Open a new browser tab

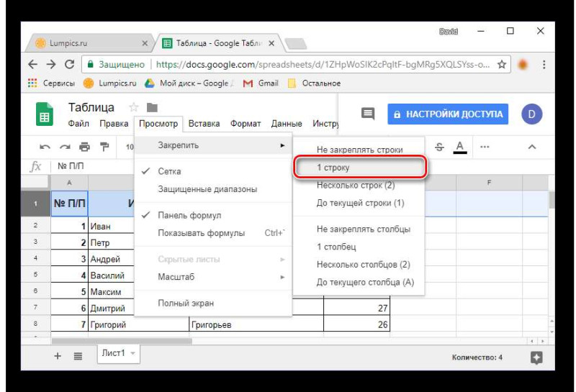(x=296, y=44)
